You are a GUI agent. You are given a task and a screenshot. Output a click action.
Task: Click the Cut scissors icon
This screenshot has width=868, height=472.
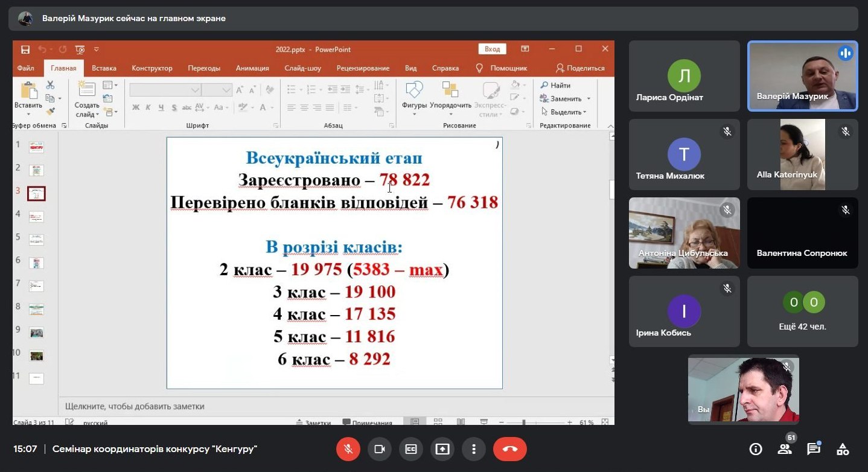coord(50,85)
